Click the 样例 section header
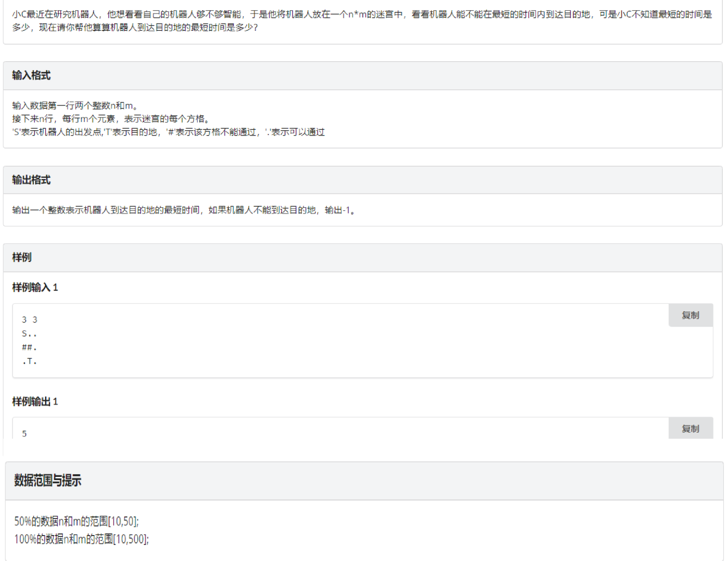Viewport: 728px width, 561px height. 22,258
